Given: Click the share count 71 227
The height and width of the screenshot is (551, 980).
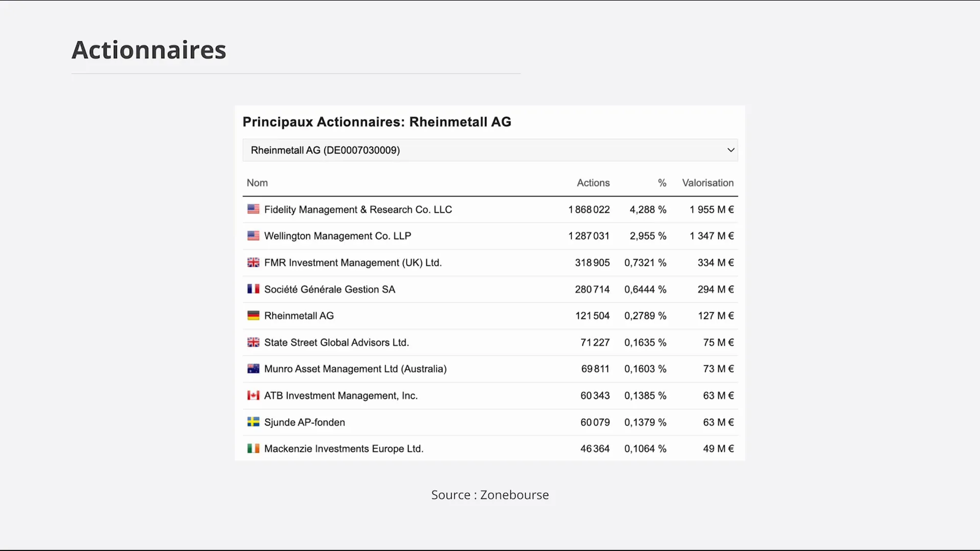Looking at the screenshot, I should click(595, 342).
